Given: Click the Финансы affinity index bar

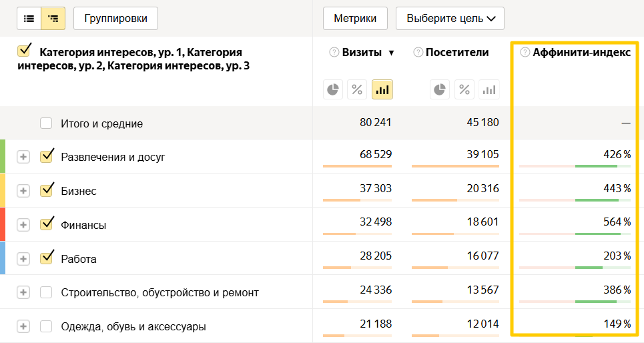Looking at the screenshot, I should tap(575, 234).
